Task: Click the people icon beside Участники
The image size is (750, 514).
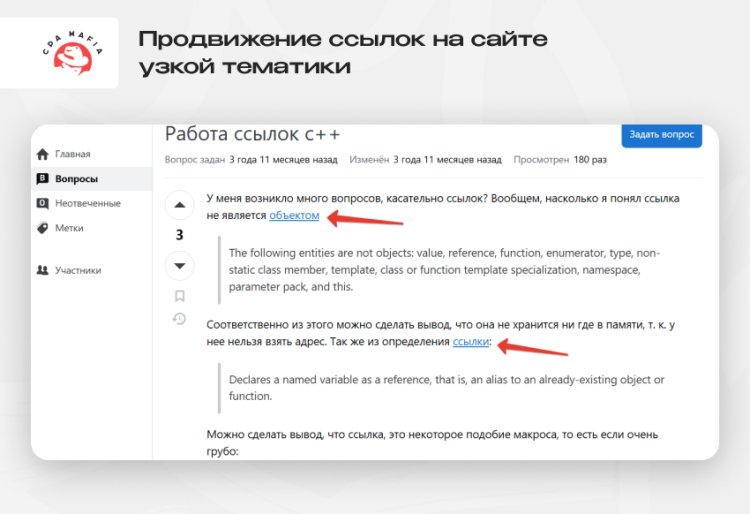Action: click(43, 270)
